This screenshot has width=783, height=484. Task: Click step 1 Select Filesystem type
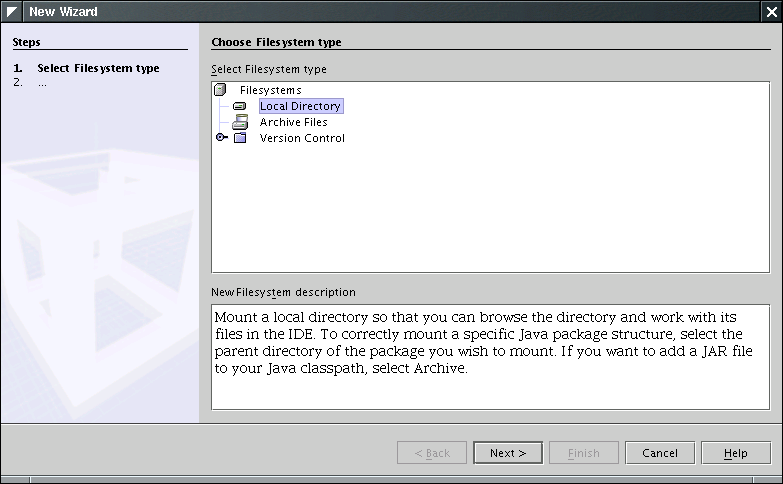click(98, 68)
